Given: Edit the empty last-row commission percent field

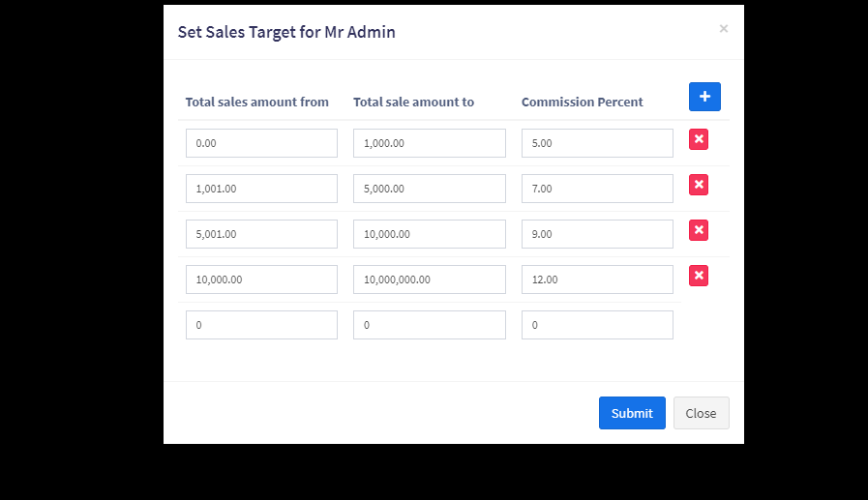Looking at the screenshot, I should point(597,325).
